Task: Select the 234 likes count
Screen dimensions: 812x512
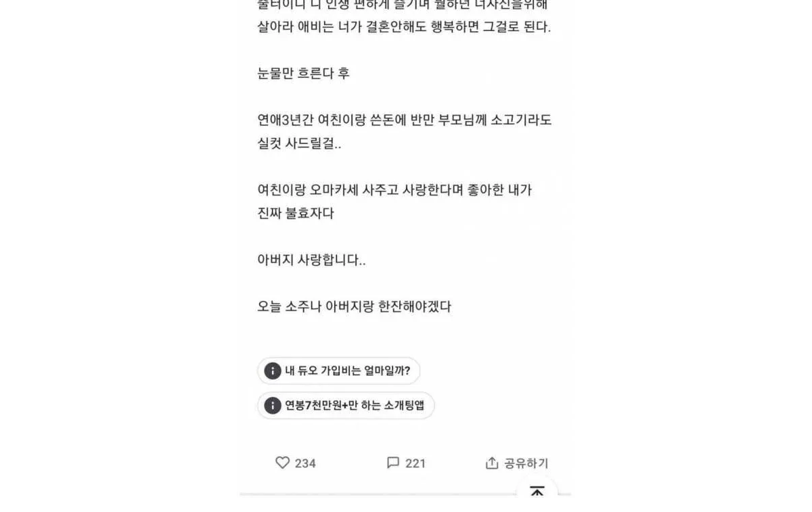Action: pos(305,463)
